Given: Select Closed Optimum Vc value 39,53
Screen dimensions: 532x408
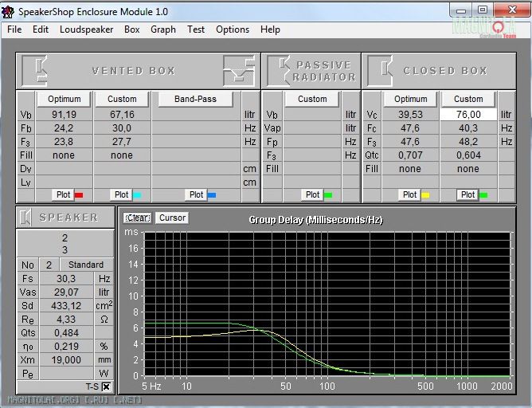Looking at the screenshot, I should pyautogui.click(x=410, y=115).
